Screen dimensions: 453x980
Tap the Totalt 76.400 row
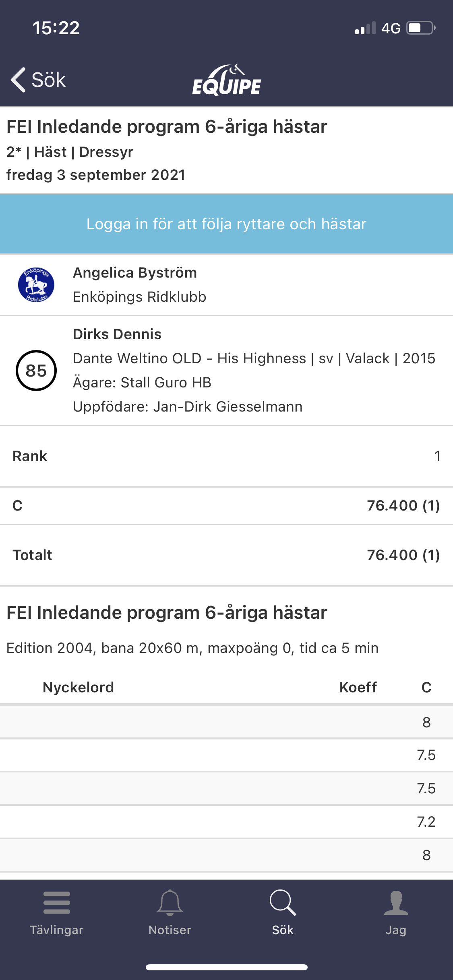point(226,555)
